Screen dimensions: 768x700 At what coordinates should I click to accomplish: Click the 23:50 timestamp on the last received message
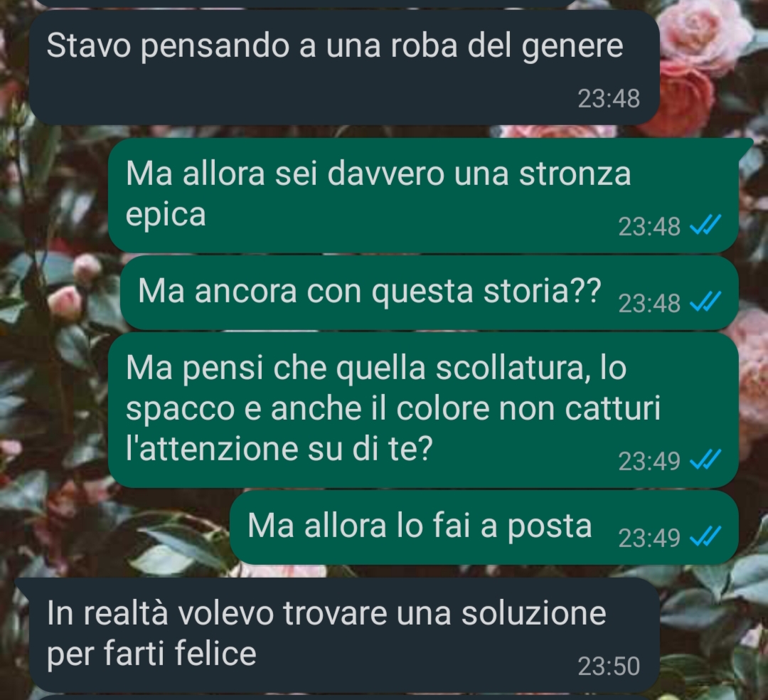click(x=609, y=666)
